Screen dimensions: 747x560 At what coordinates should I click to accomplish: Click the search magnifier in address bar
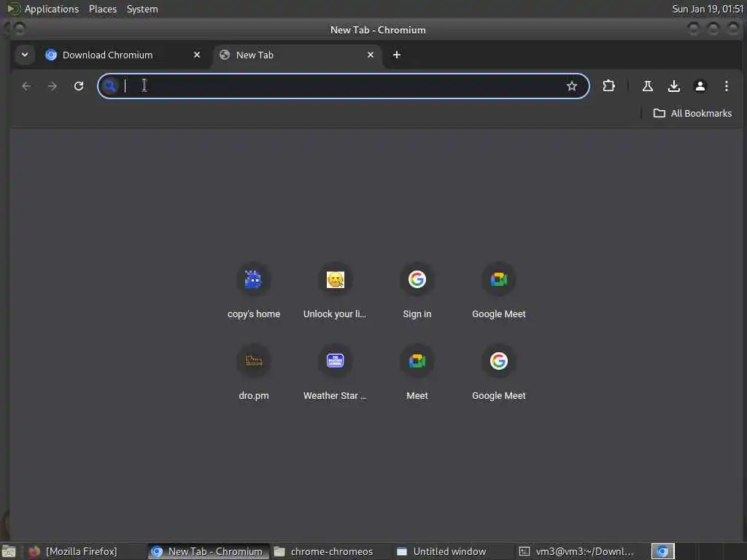coord(110,86)
